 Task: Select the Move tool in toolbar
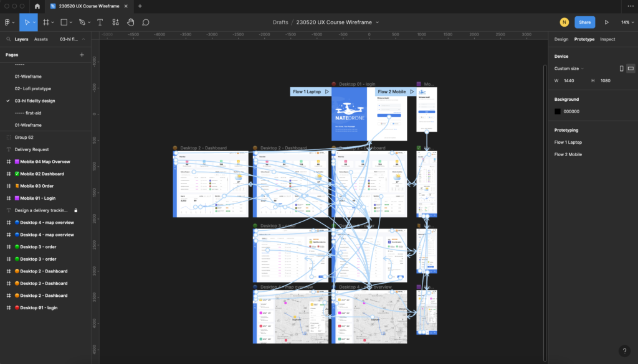[27, 22]
